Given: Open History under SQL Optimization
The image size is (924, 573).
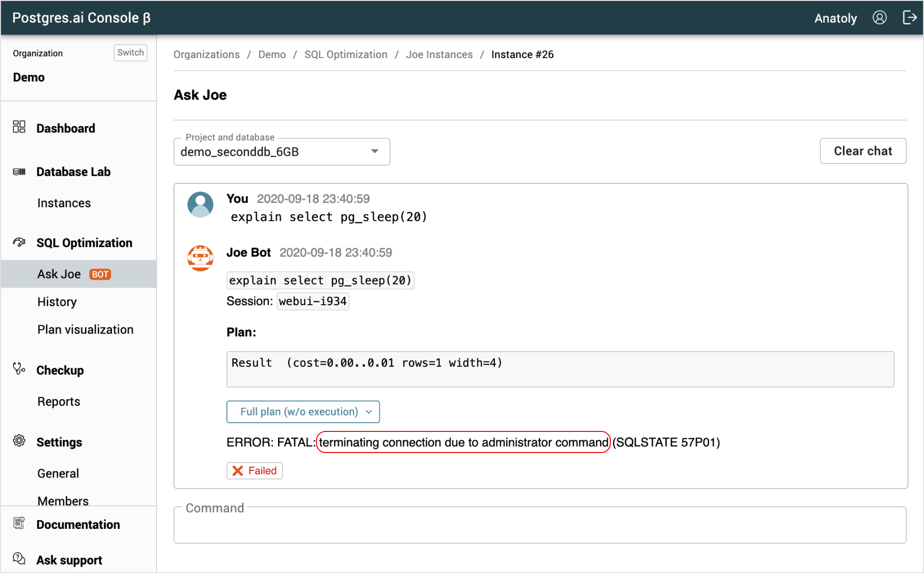Looking at the screenshot, I should coord(57,302).
